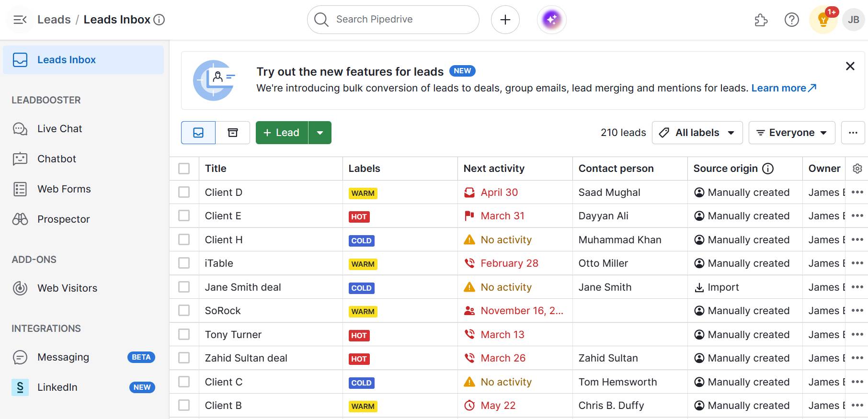
Task: Open Leads Inbox info icon
Action: (x=159, y=20)
